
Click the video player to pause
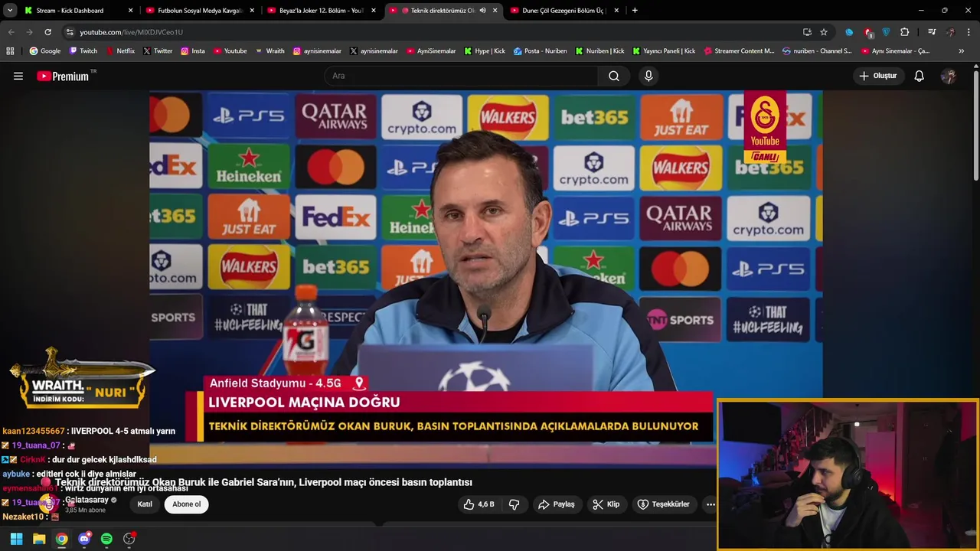[485, 279]
